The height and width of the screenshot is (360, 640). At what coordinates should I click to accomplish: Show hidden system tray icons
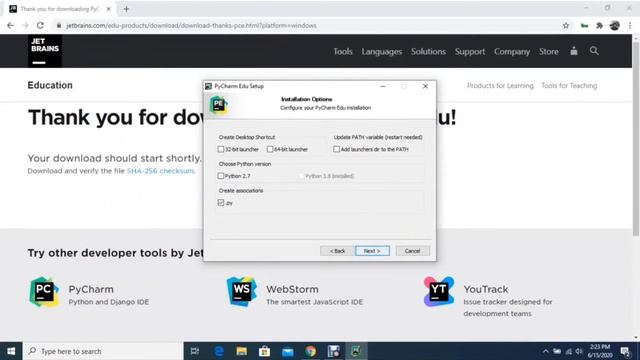click(x=545, y=351)
